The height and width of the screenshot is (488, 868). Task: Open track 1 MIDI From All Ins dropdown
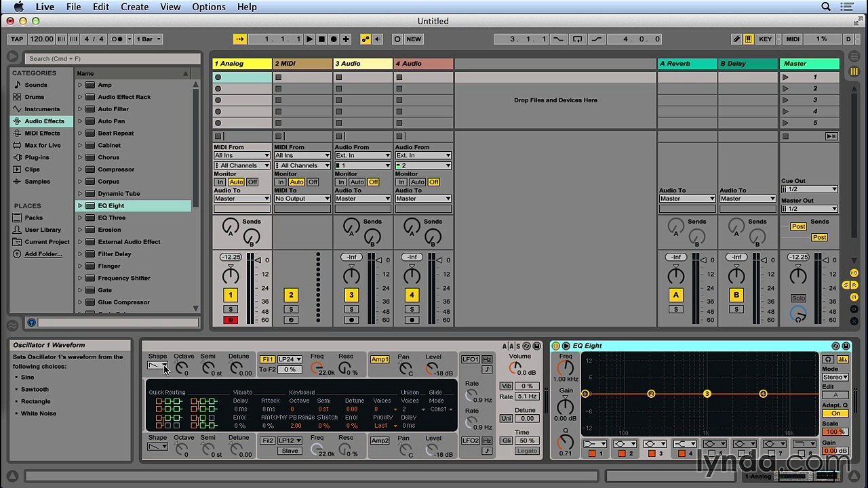coord(242,156)
